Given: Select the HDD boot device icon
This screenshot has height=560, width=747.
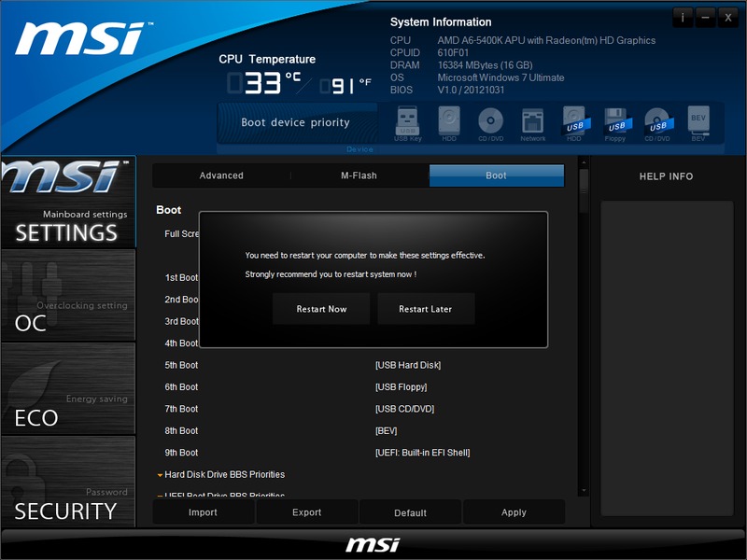Looking at the screenshot, I should tap(449, 122).
